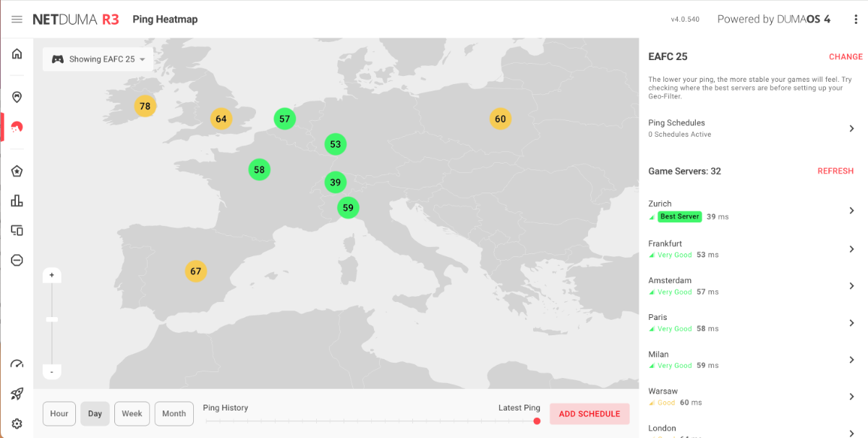The height and width of the screenshot is (438, 868).
Task: Open the settings gear in sidebar
Action: coord(17,424)
